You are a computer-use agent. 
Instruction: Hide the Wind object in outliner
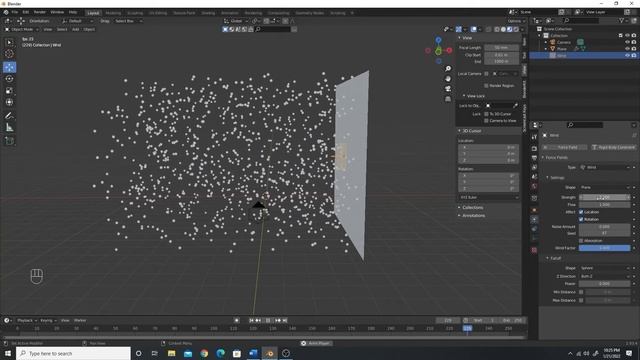pos(627,55)
